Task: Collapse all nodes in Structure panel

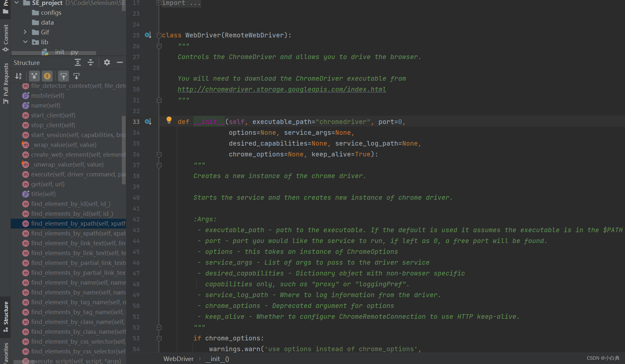Action: (x=91, y=62)
